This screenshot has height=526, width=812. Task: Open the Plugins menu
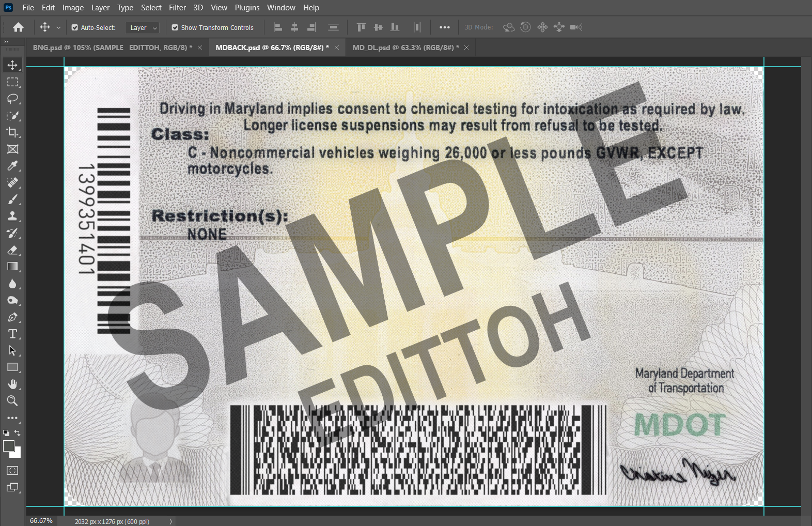pyautogui.click(x=247, y=8)
